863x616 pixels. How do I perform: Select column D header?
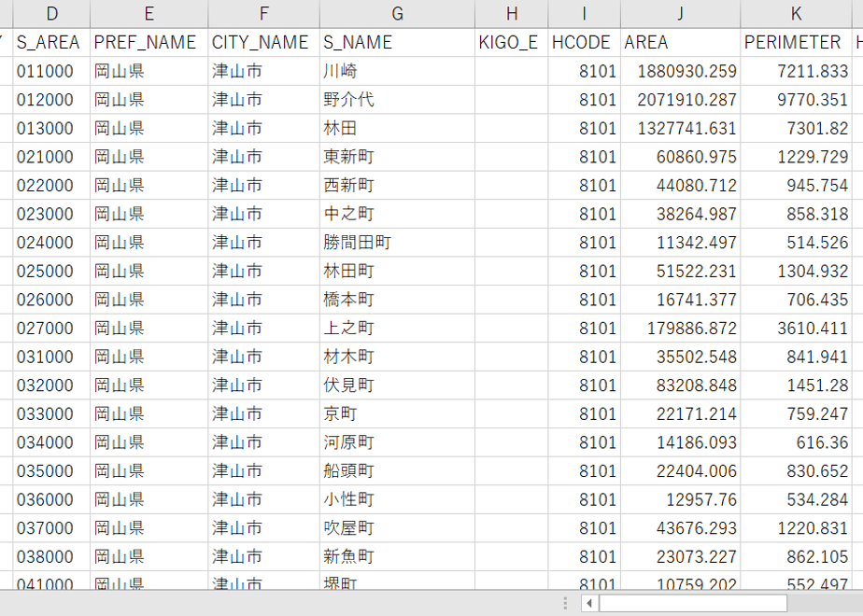coord(51,14)
